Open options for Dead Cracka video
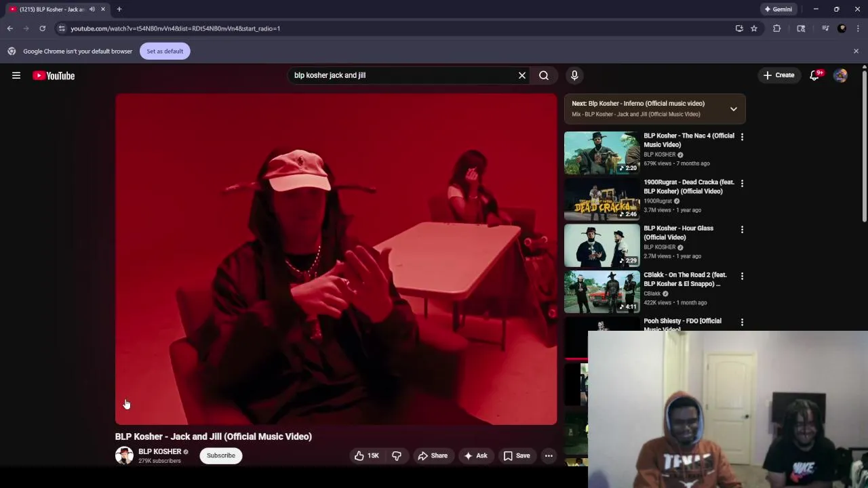Image resolution: width=868 pixels, height=488 pixels. click(742, 183)
